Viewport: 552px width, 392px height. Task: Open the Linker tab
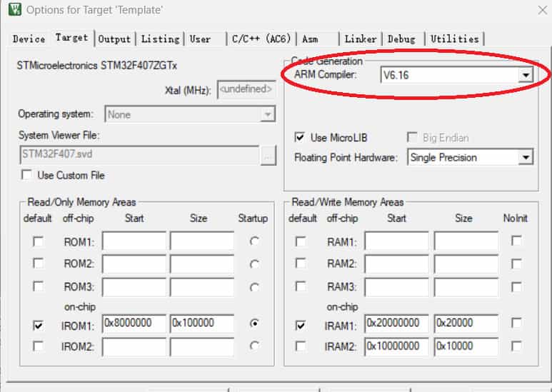tap(361, 39)
